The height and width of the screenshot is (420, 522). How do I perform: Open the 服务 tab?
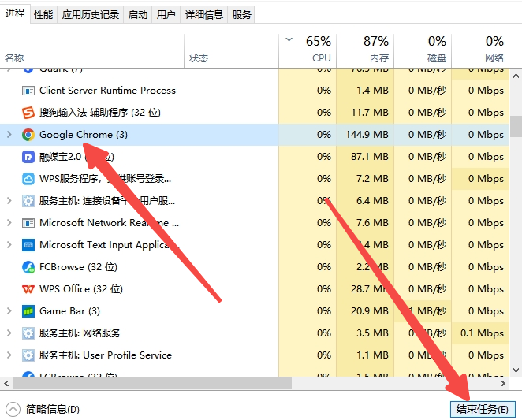coord(241,15)
